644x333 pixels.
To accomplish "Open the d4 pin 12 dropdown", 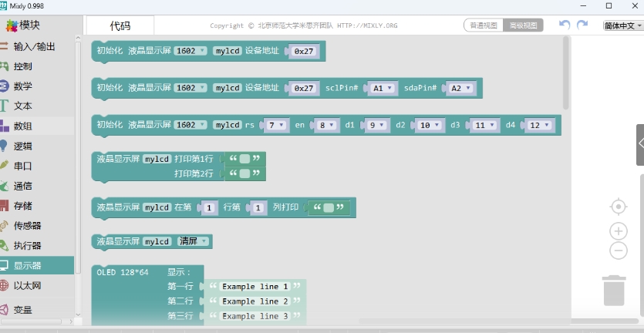I will pyautogui.click(x=540, y=125).
